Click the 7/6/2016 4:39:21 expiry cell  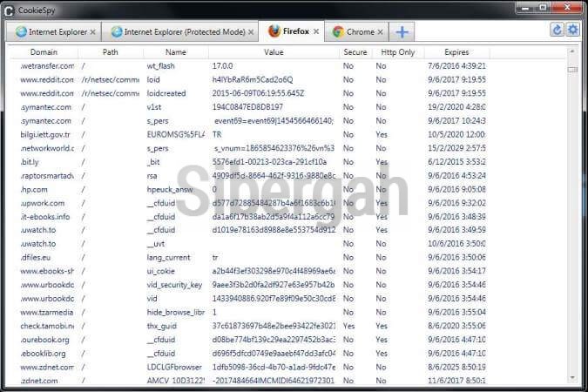click(x=456, y=66)
